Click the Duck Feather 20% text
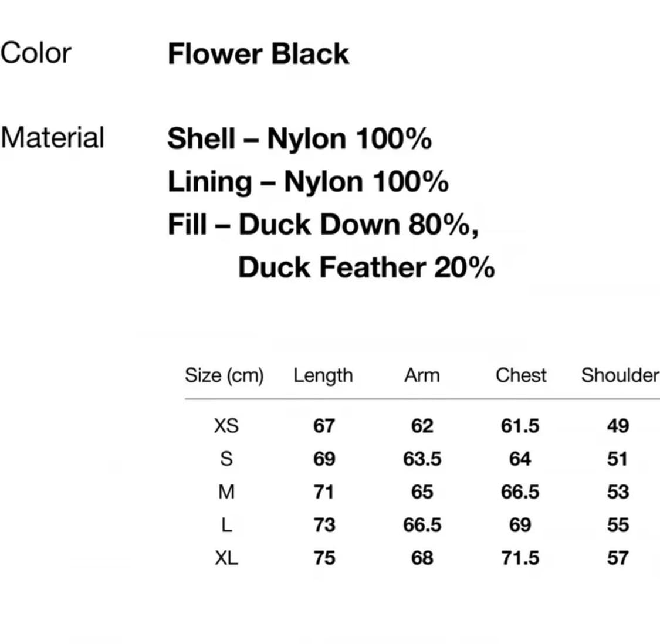 tap(366, 267)
